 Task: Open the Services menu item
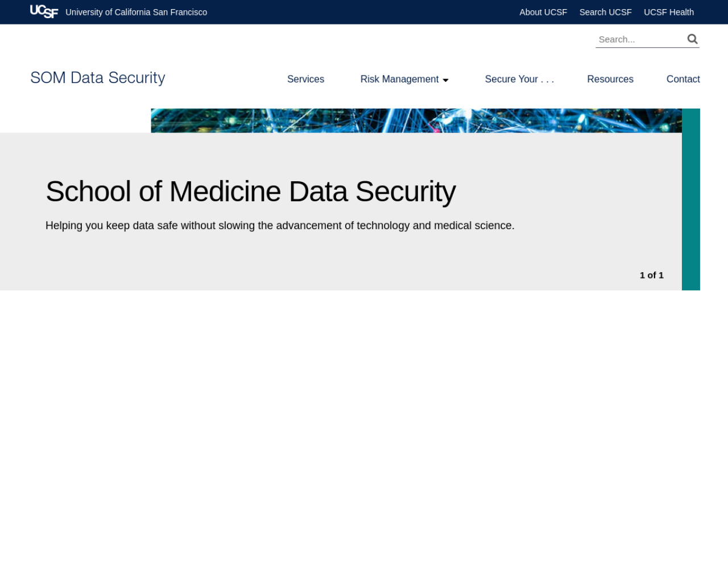[x=305, y=79]
